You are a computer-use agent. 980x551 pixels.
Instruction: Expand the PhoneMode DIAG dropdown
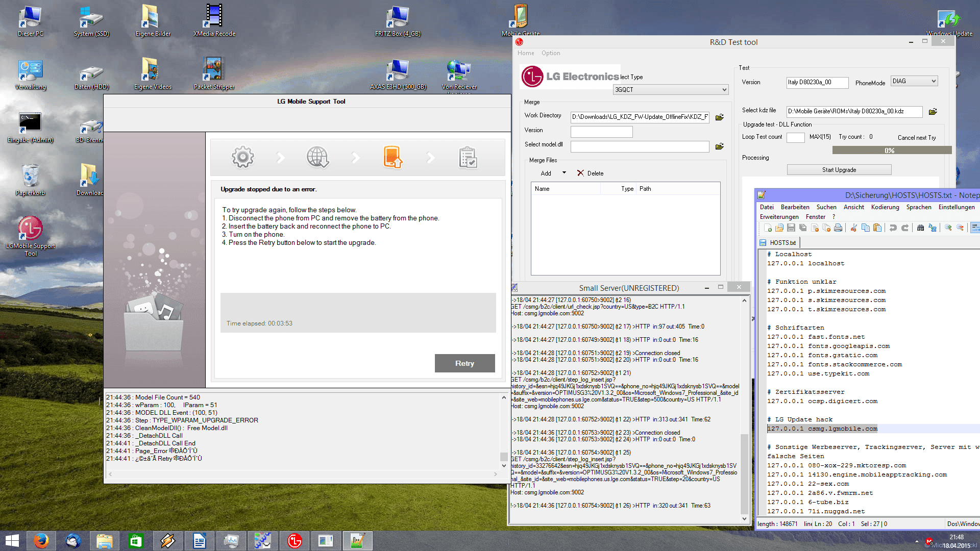[914, 81]
